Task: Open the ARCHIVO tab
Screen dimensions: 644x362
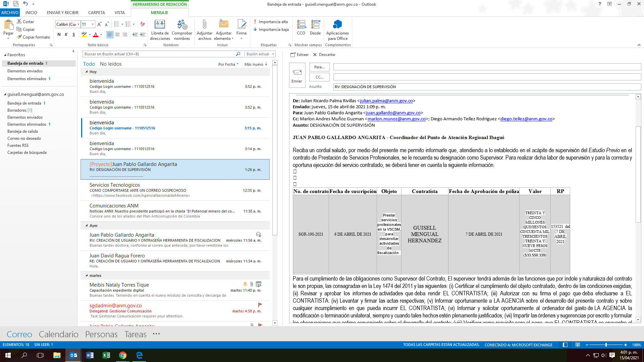Action: 10,13
